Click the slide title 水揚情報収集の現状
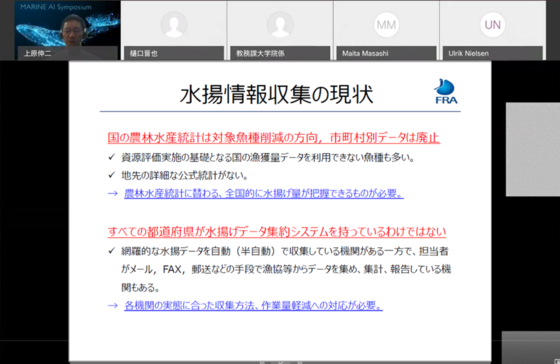560x364 pixels. 276,95
